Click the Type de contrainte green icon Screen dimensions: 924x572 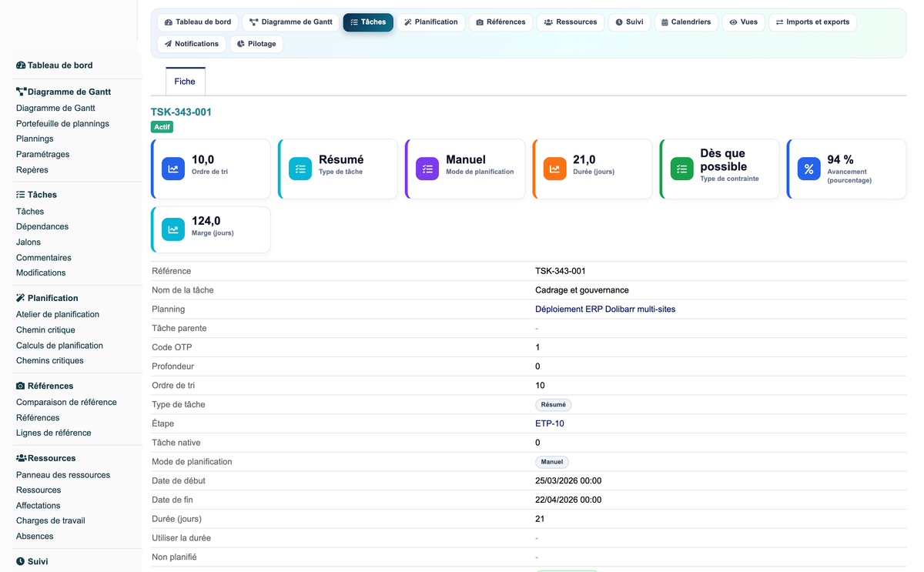681,169
